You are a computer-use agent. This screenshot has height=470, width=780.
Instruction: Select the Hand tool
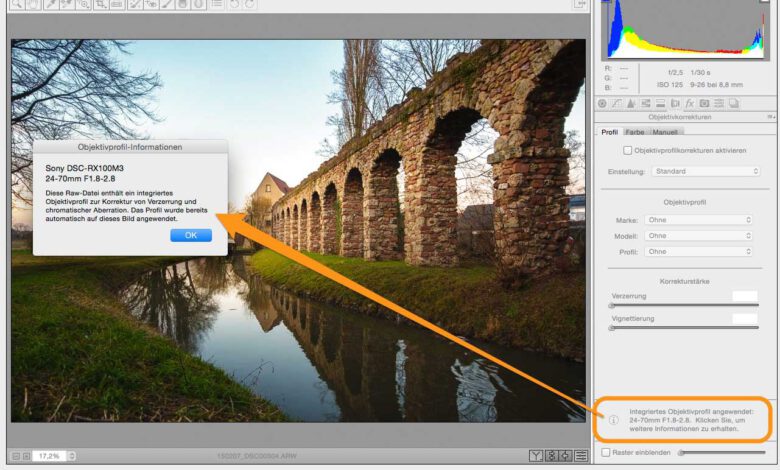tap(36, 5)
